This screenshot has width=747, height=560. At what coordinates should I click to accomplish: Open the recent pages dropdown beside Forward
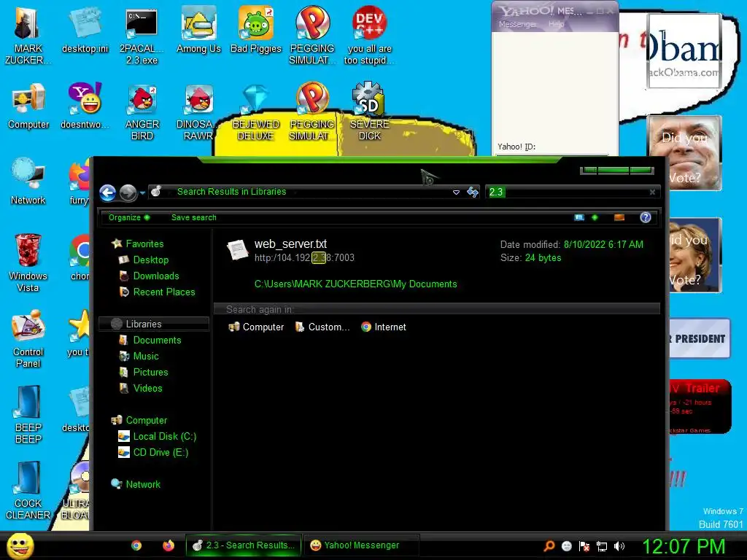[142, 192]
